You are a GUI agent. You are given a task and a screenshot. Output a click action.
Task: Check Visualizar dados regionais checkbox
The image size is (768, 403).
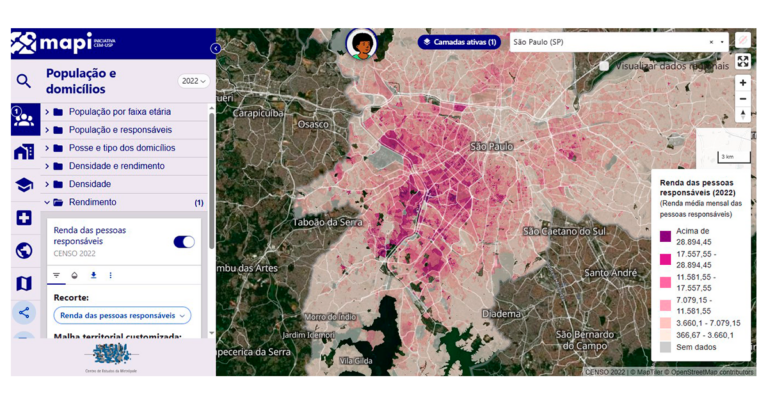[x=605, y=65]
